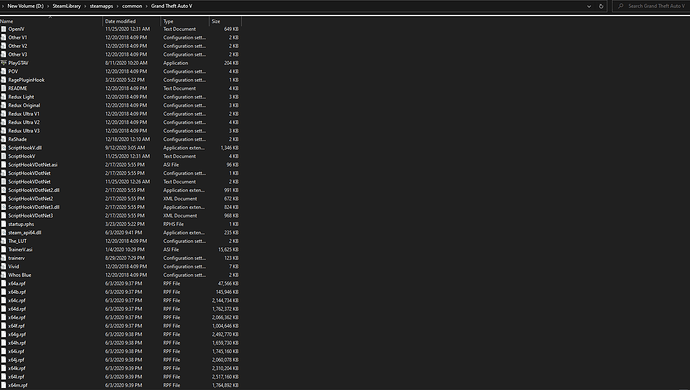Click the startup.rphs file icon
The height and width of the screenshot is (390, 690).
4,224
